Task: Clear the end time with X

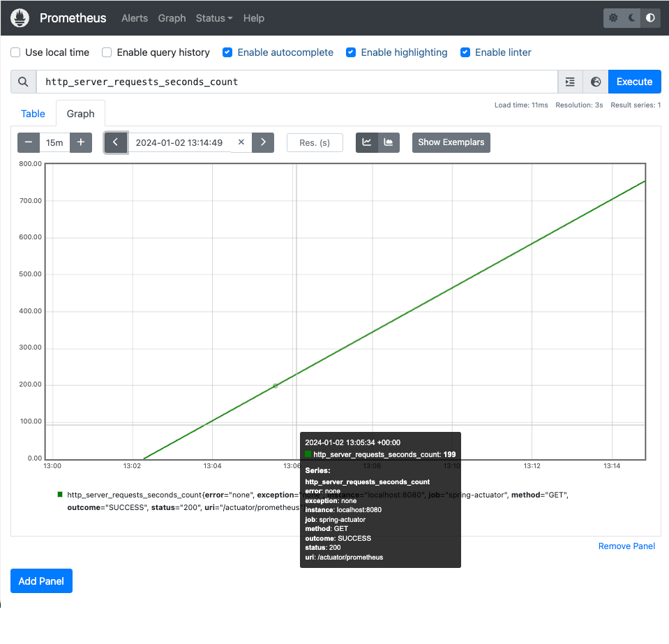Action: pos(241,142)
